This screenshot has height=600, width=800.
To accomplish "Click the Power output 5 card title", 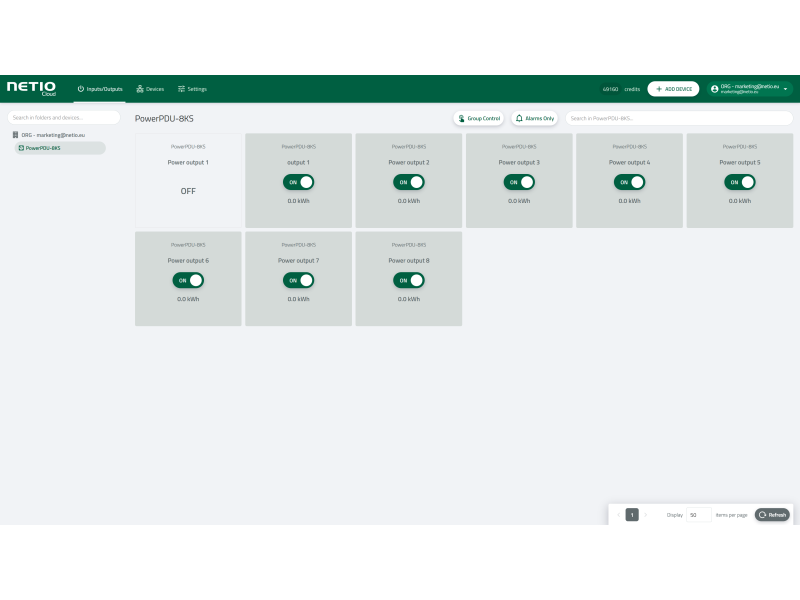I will coord(740,162).
